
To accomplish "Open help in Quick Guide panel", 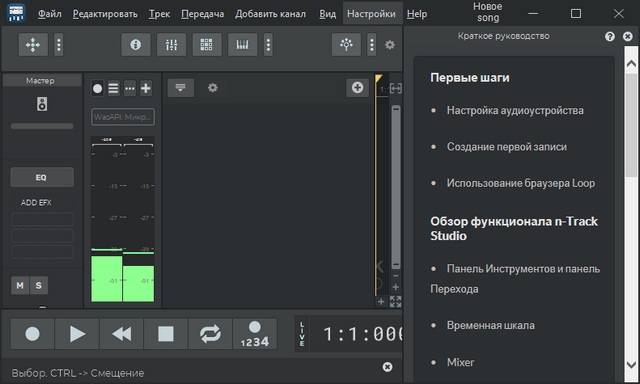I will pyautogui.click(x=610, y=37).
